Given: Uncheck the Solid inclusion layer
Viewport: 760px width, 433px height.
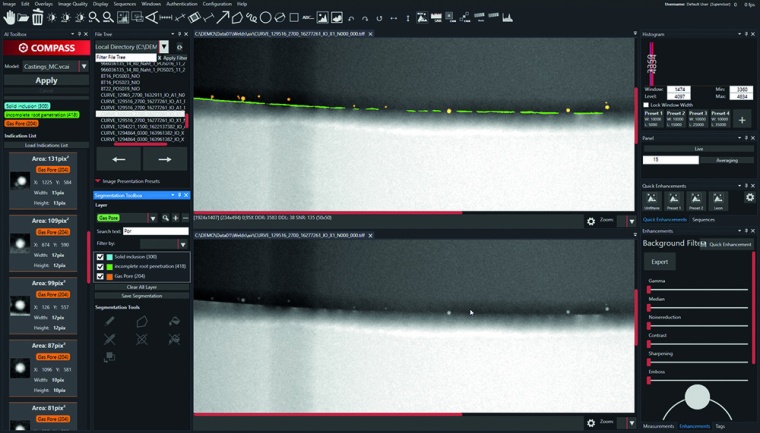Looking at the screenshot, I should (x=100, y=257).
